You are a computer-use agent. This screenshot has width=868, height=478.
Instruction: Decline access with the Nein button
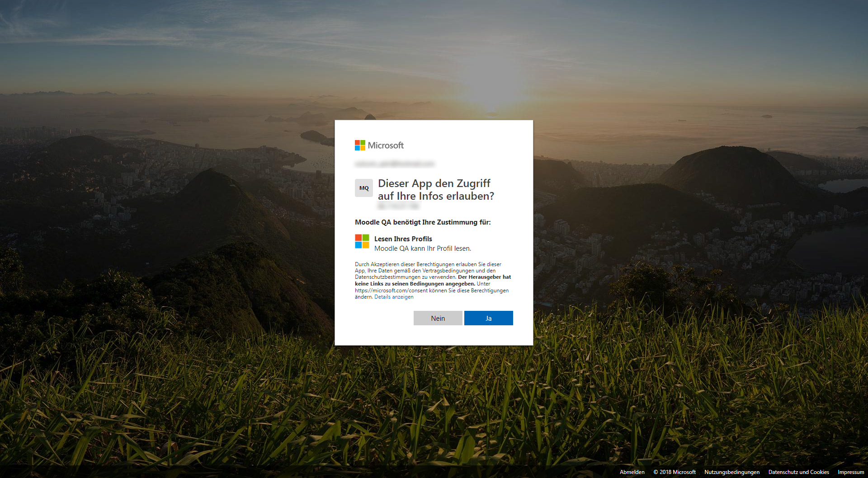coord(438,318)
